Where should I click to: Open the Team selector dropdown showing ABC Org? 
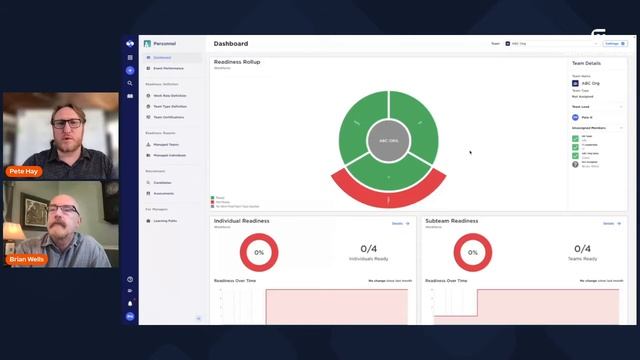tap(552, 44)
